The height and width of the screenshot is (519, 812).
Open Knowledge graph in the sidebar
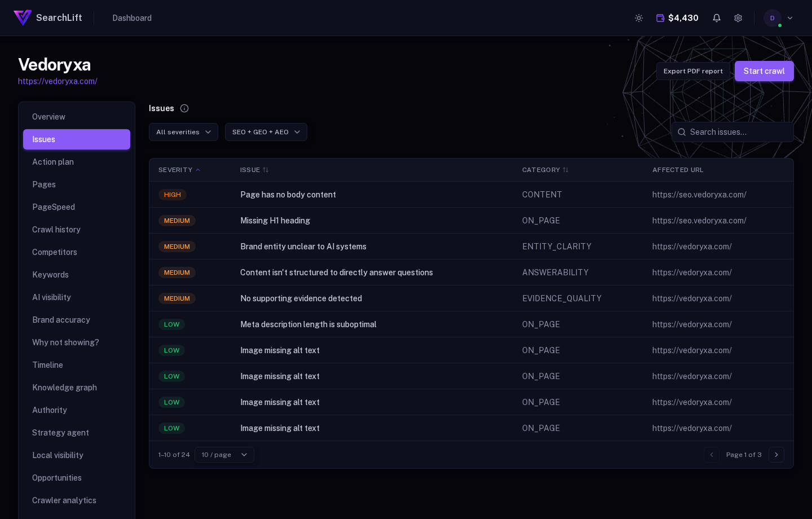tap(77, 388)
